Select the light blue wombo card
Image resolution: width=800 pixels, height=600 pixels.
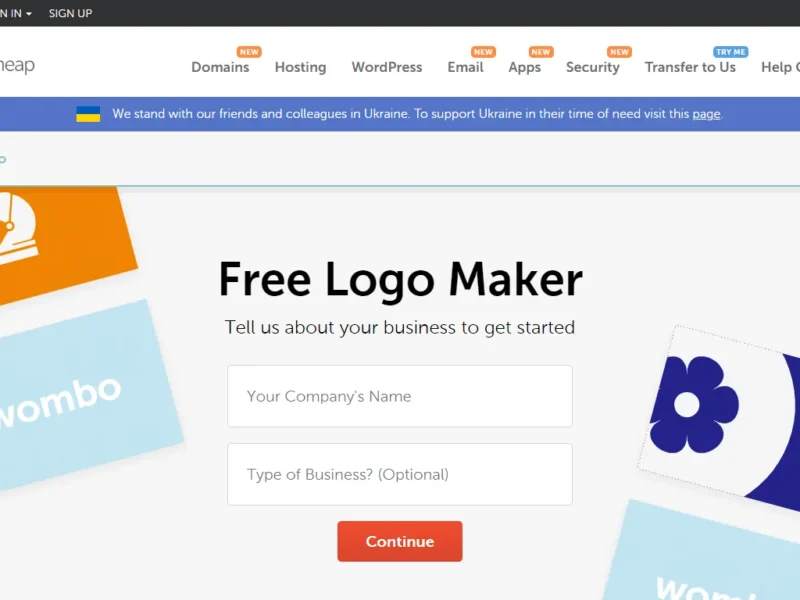click(82, 395)
